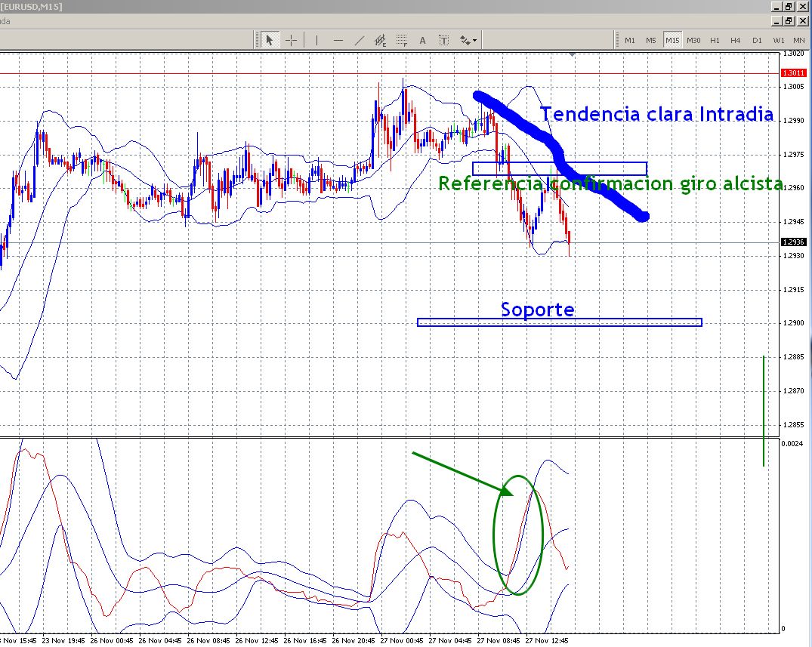Image resolution: width=812 pixels, height=647 pixels.
Task: Switch to the M5 timeframe
Action: (650, 40)
